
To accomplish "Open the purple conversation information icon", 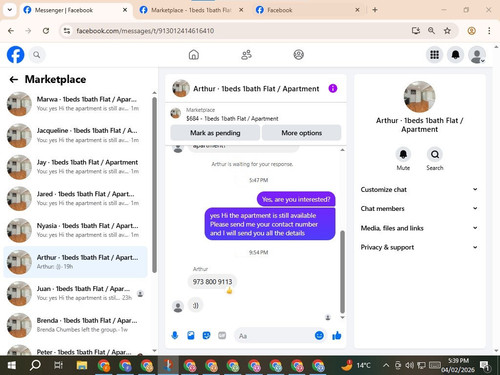I will [x=333, y=88].
